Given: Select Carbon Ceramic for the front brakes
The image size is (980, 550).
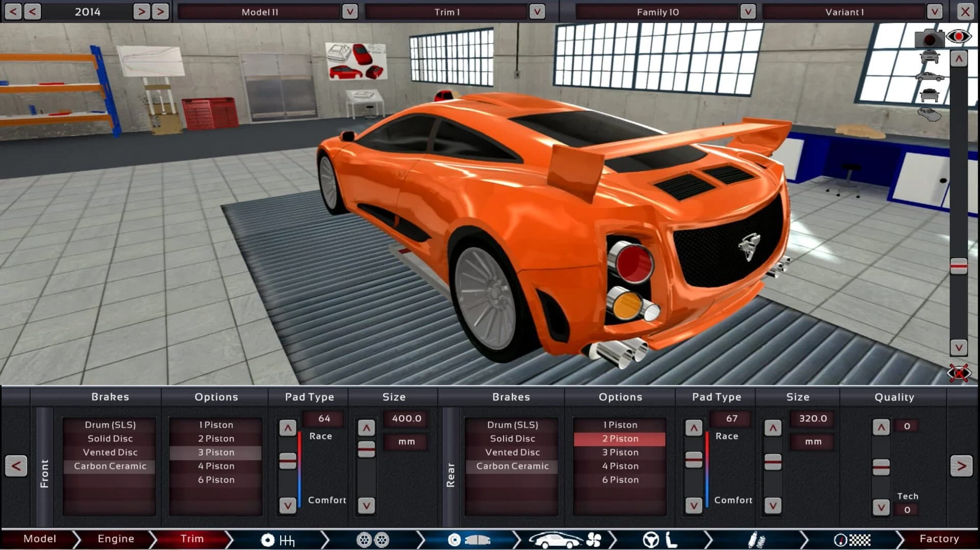Looking at the screenshot, I should point(109,466).
